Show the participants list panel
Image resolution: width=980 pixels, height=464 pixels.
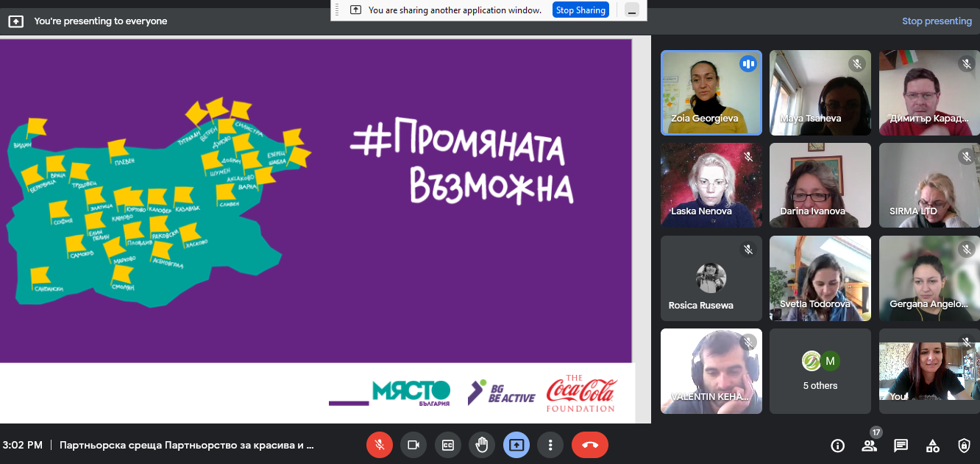[x=870, y=446]
